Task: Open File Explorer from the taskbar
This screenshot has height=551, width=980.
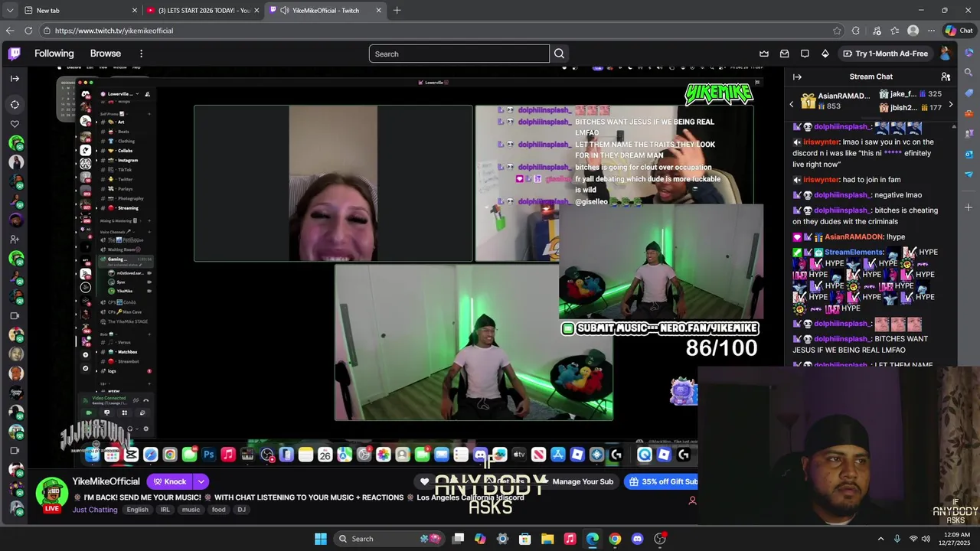Action: (x=547, y=539)
